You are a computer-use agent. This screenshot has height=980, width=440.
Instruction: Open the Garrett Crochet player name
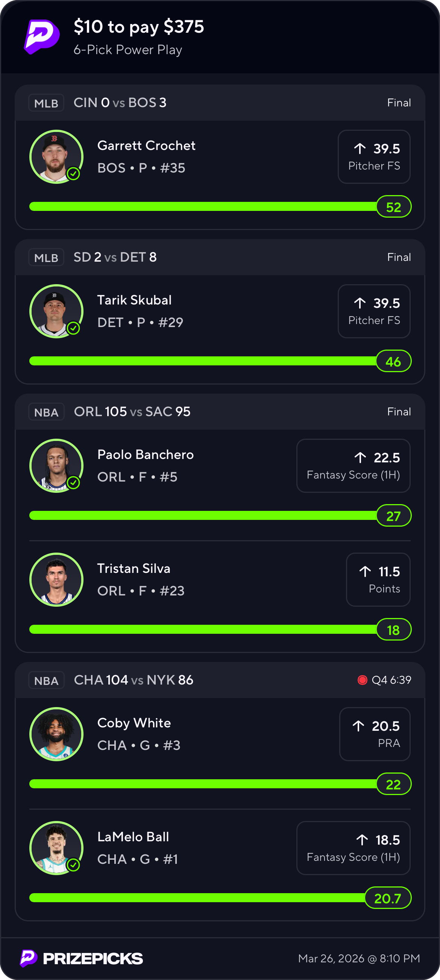tap(146, 146)
